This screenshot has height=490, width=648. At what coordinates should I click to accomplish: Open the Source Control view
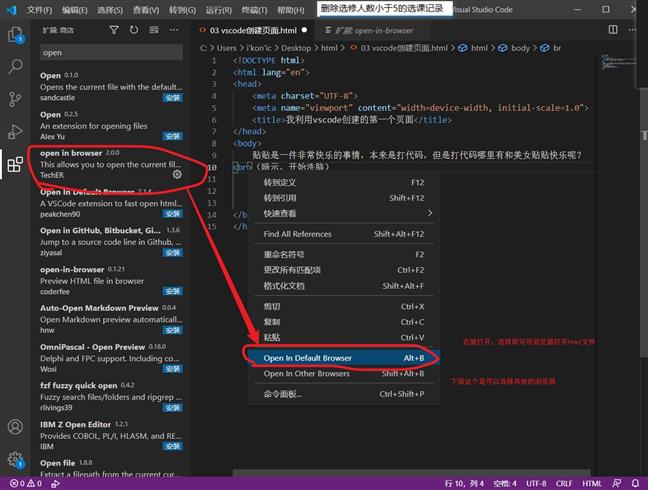pos(15,99)
